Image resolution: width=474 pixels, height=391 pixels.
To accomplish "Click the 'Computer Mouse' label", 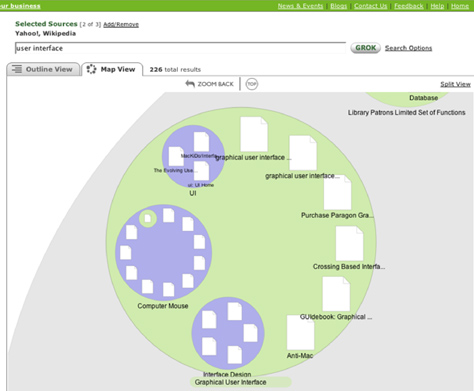I will [x=163, y=306].
